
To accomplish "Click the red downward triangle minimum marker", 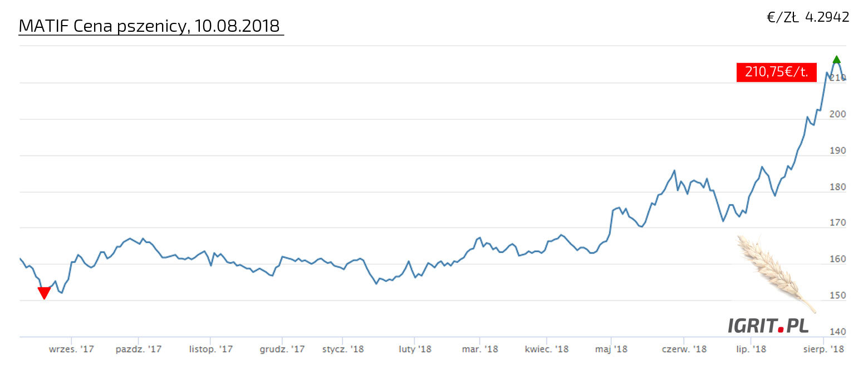I will click(x=44, y=293).
